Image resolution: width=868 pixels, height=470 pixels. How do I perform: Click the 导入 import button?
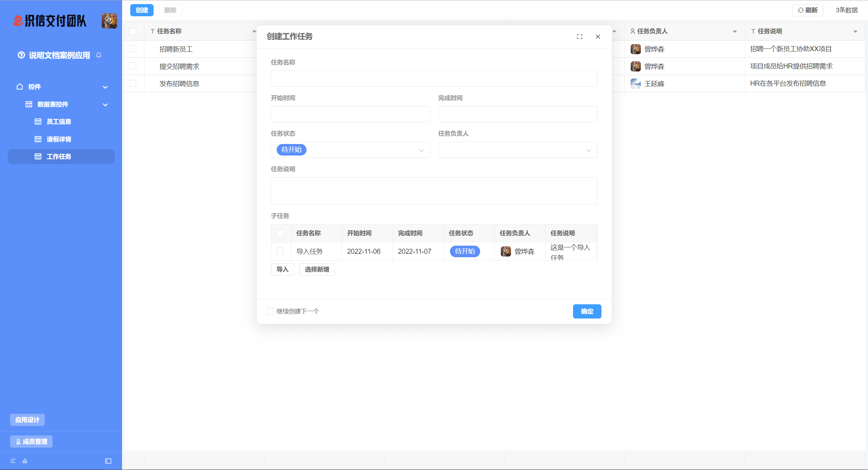pyautogui.click(x=282, y=269)
